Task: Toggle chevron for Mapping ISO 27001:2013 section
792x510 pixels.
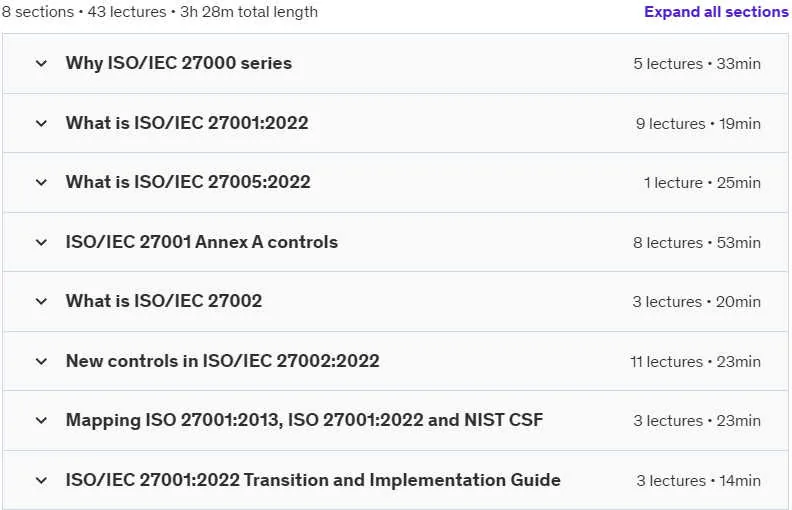Action: coord(41,420)
